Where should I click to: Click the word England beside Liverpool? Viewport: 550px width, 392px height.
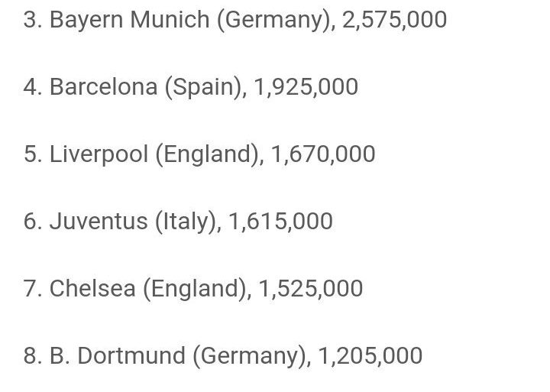pos(206,154)
